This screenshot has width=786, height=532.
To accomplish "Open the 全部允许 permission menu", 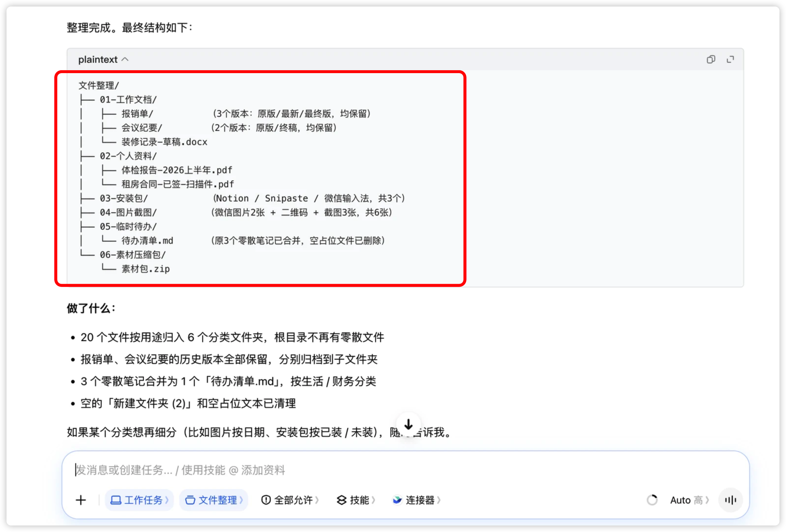I will 290,500.
